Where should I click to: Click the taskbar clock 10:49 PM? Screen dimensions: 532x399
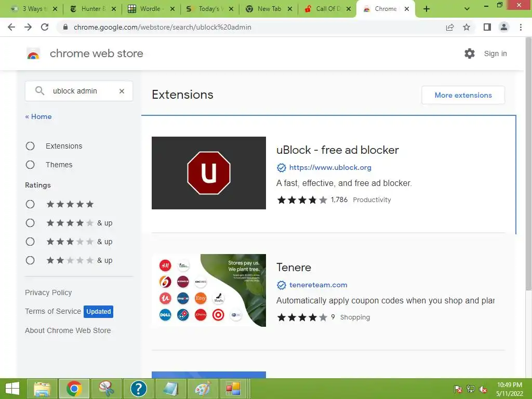click(509, 385)
